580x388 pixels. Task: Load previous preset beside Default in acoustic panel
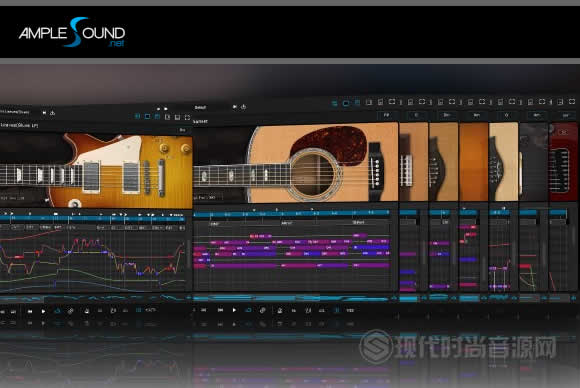click(235, 107)
